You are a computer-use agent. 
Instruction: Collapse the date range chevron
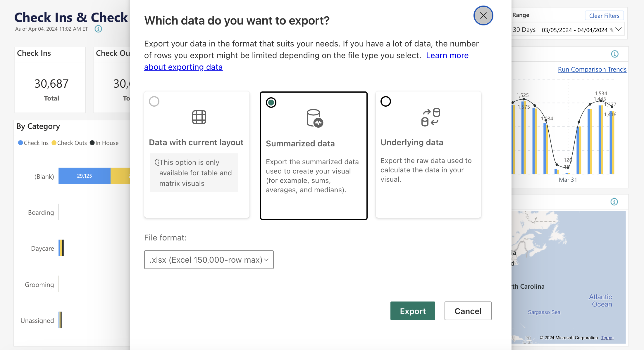click(x=619, y=29)
